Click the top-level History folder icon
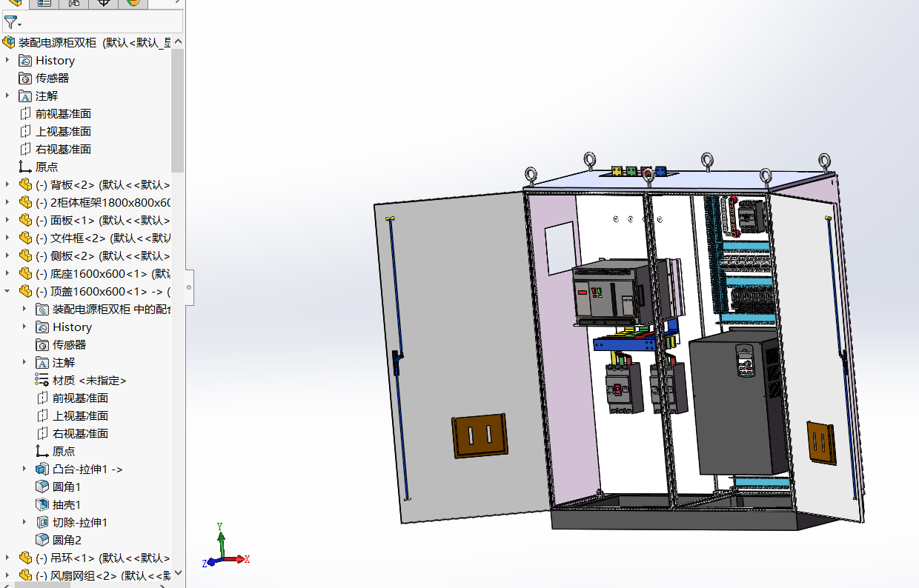 (x=26, y=60)
